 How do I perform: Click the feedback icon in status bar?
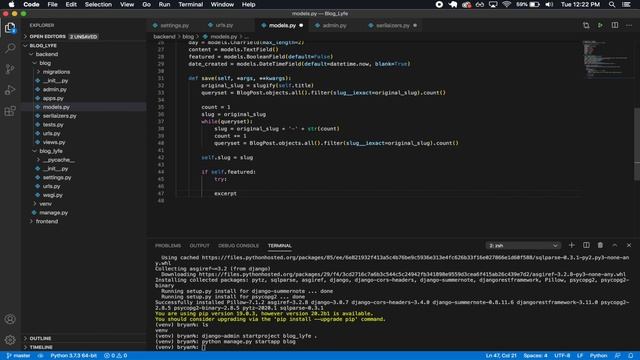pos(618,356)
